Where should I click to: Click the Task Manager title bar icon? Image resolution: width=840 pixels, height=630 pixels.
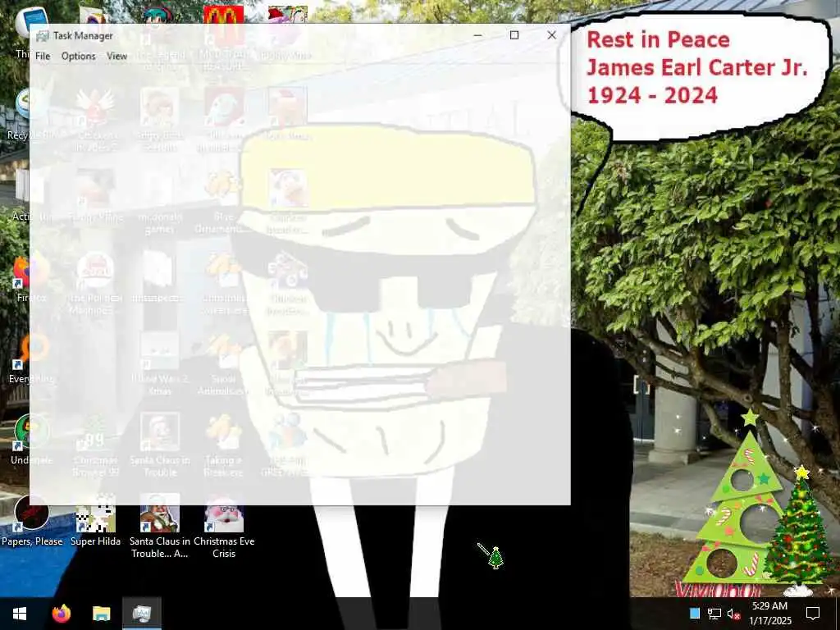coord(42,36)
